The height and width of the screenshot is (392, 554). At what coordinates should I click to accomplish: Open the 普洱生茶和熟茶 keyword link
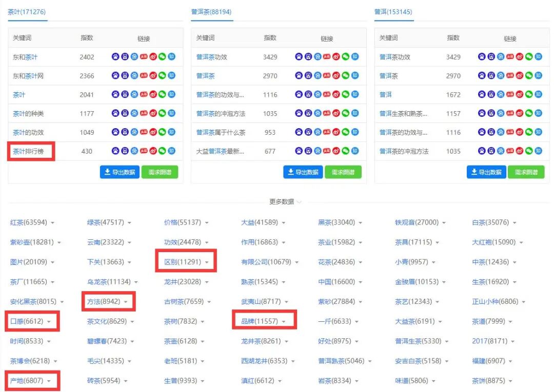(x=404, y=114)
